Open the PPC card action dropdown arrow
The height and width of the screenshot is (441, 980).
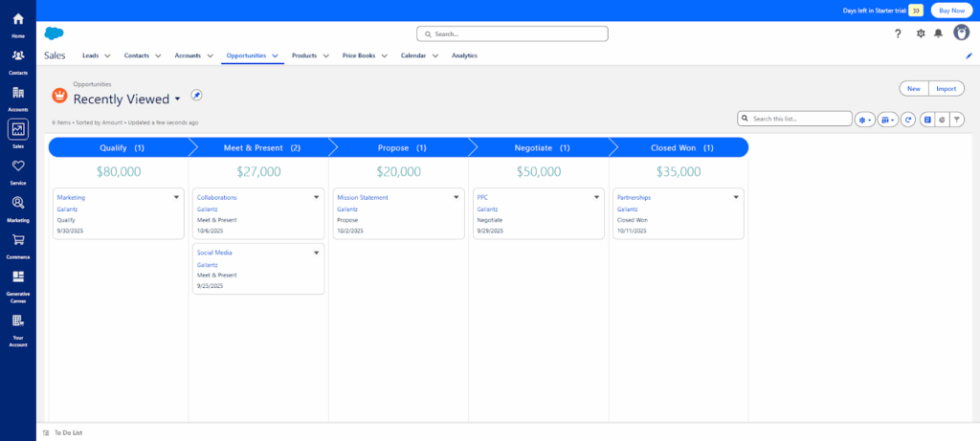click(596, 197)
